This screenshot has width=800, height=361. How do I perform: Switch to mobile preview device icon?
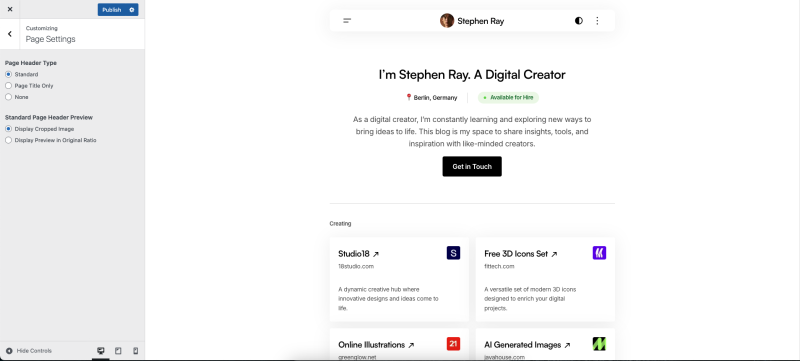pyautogui.click(x=135, y=351)
